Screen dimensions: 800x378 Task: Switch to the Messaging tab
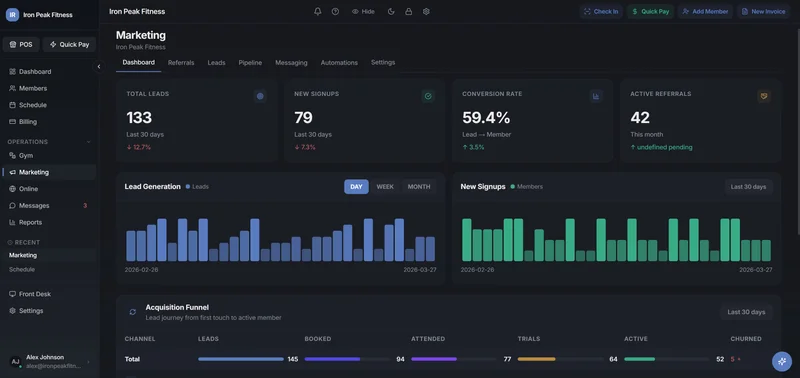[x=291, y=63]
